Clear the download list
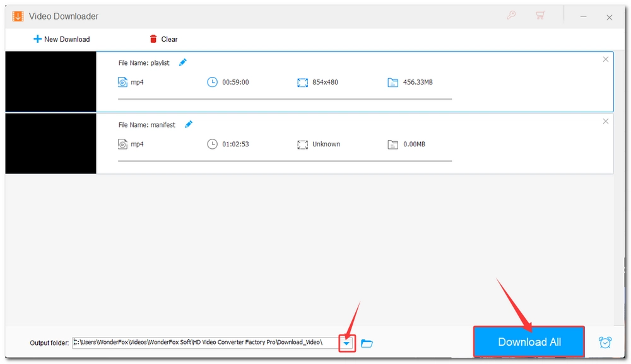The height and width of the screenshot is (364, 631). click(163, 39)
